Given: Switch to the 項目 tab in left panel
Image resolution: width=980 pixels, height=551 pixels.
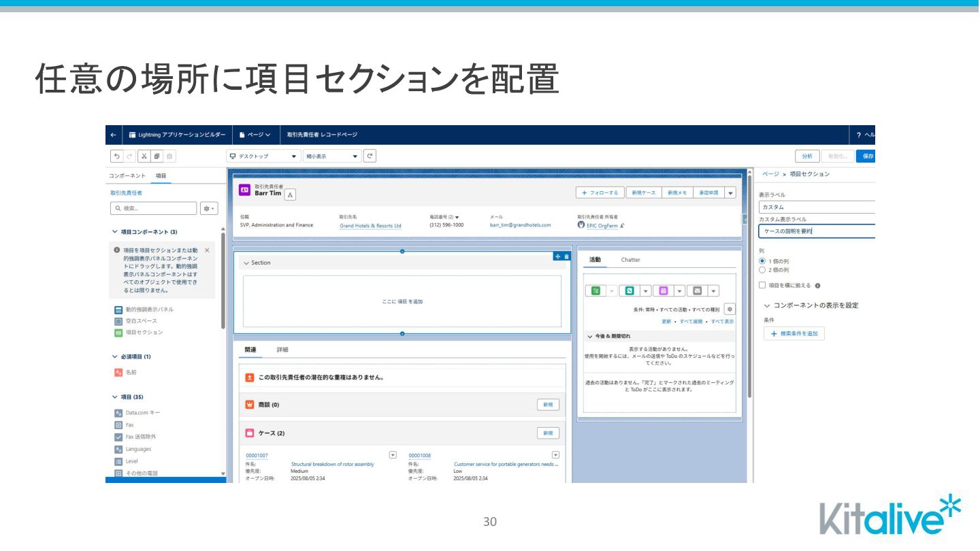Looking at the screenshot, I should coord(161,176).
